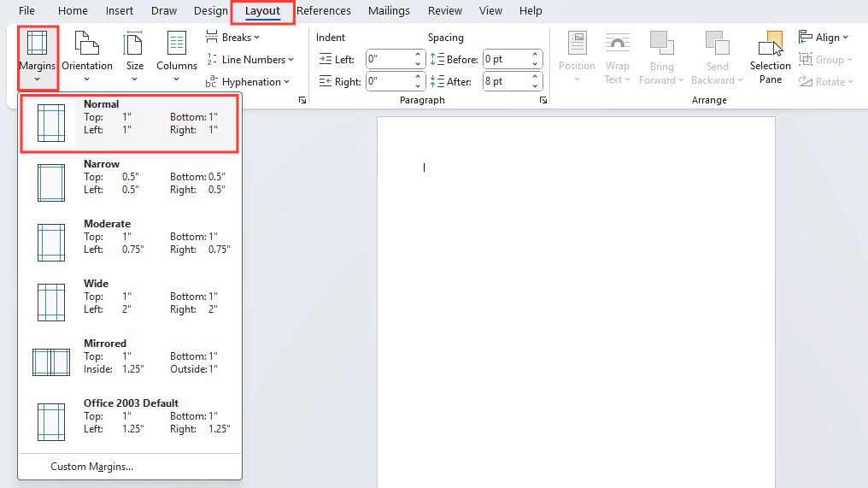Open the Group dropdown
Viewport: 868px width, 488px height.
(825, 59)
